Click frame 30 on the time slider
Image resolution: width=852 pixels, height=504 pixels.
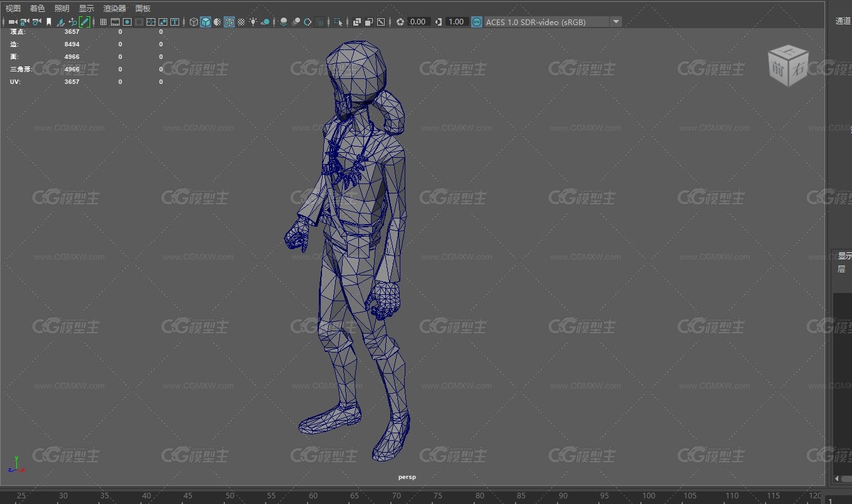(x=63, y=496)
